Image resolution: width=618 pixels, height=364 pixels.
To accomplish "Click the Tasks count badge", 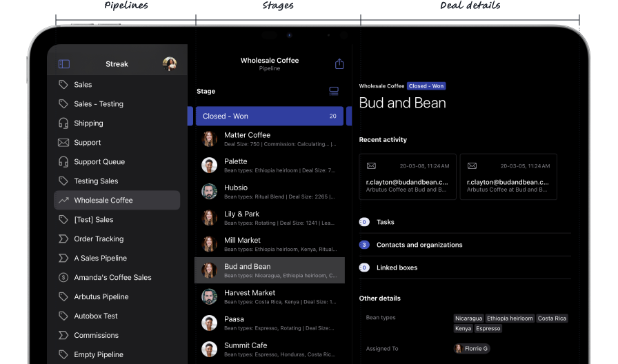I will pyautogui.click(x=364, y=222).
